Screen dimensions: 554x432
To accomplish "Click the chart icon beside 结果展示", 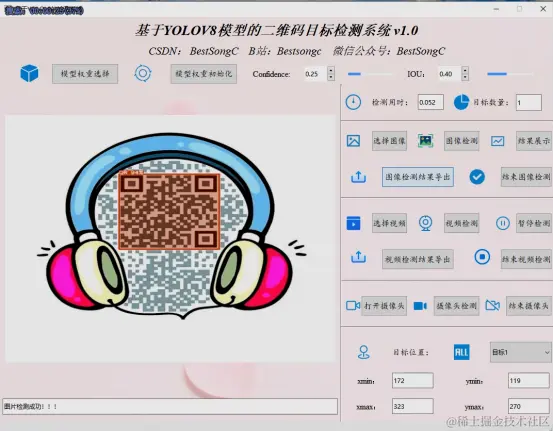I will [497, 141].
